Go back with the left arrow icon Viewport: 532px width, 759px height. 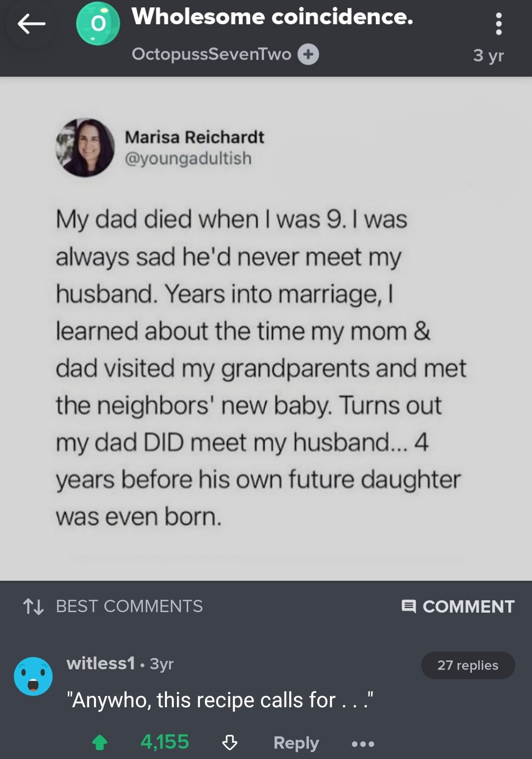tap(32, 24)
